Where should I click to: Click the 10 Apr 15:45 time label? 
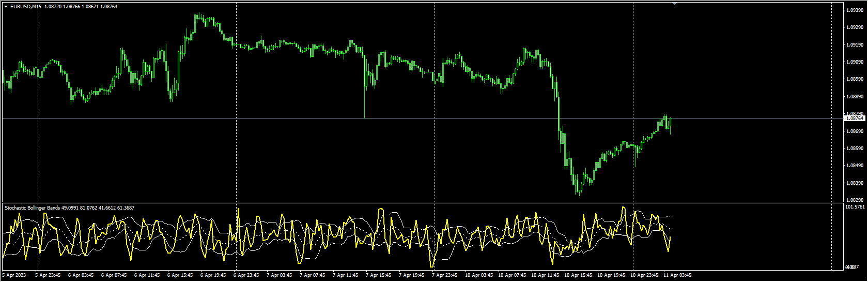tap(578, 275)
